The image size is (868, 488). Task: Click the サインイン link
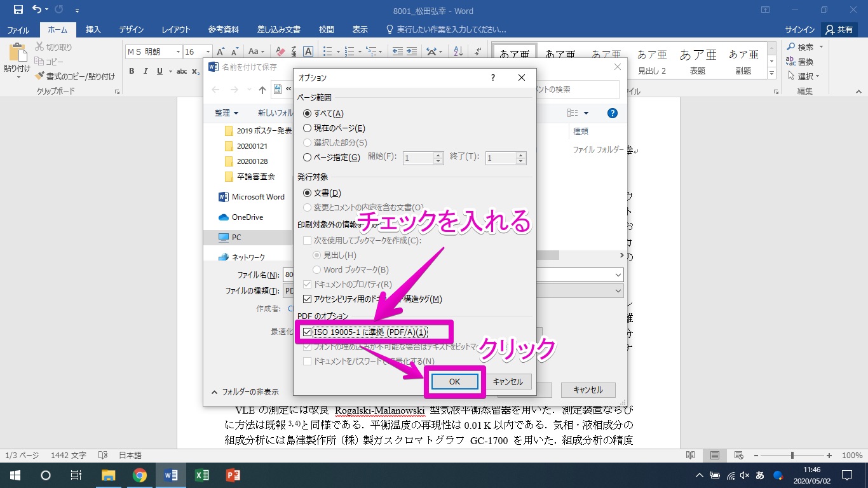tap(800, 29)
